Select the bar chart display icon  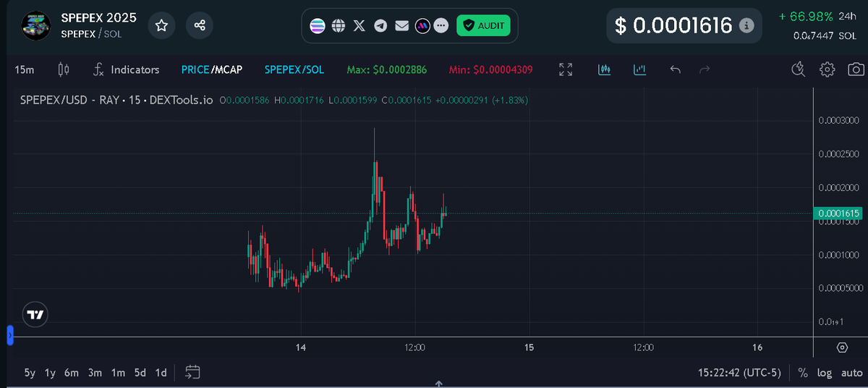[x=639, y=69]
